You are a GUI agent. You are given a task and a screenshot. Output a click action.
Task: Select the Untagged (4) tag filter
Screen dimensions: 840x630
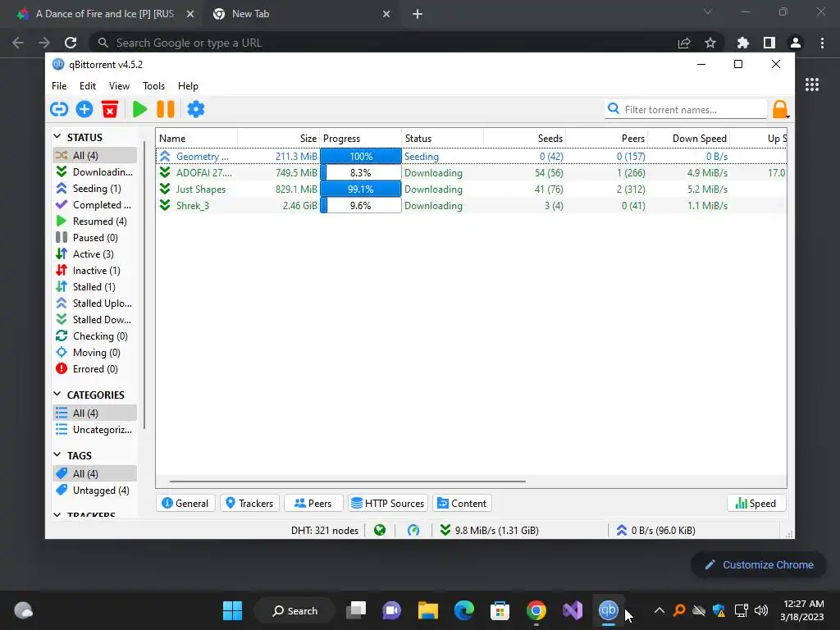point(95,491)
